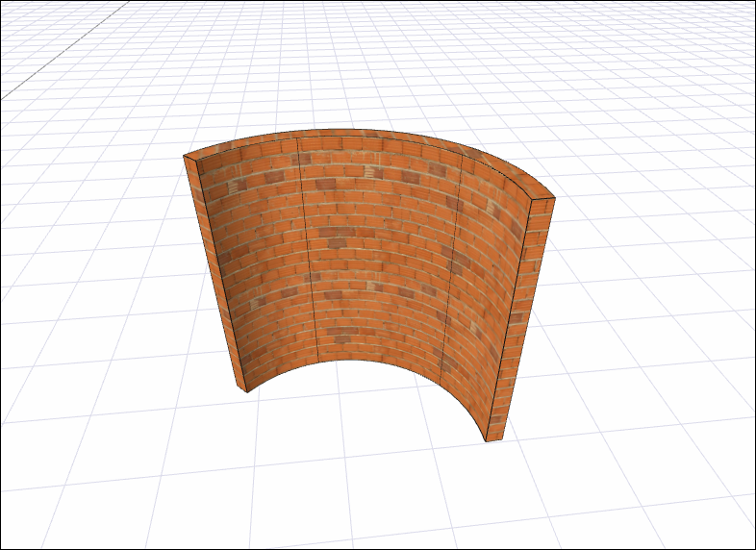This screenshot has height=550, width=756.
Task: Click empty grid in bottom-left of viewport
Action: coord(96,481)
